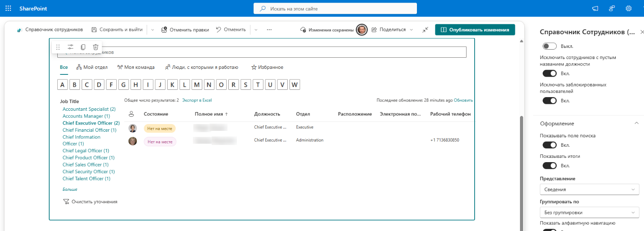Select Chief Security Officer (1) refiner

[x=88, y=172]
